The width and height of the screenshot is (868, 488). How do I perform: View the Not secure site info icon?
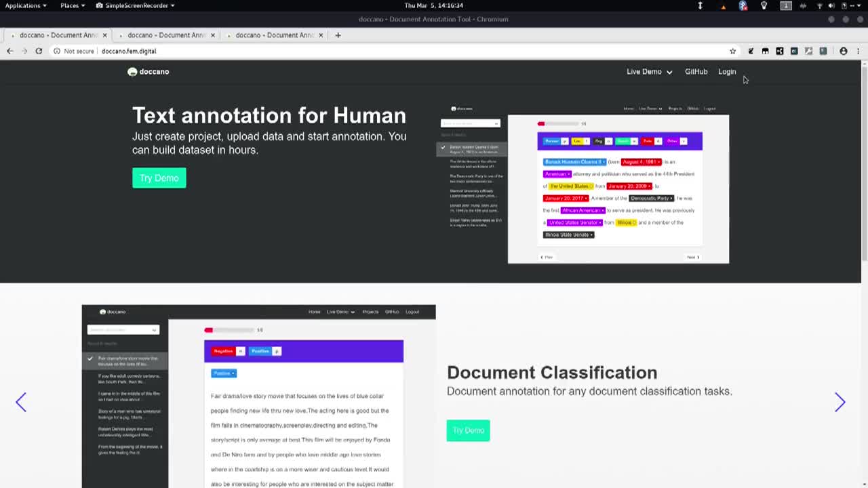coord(57,51)
